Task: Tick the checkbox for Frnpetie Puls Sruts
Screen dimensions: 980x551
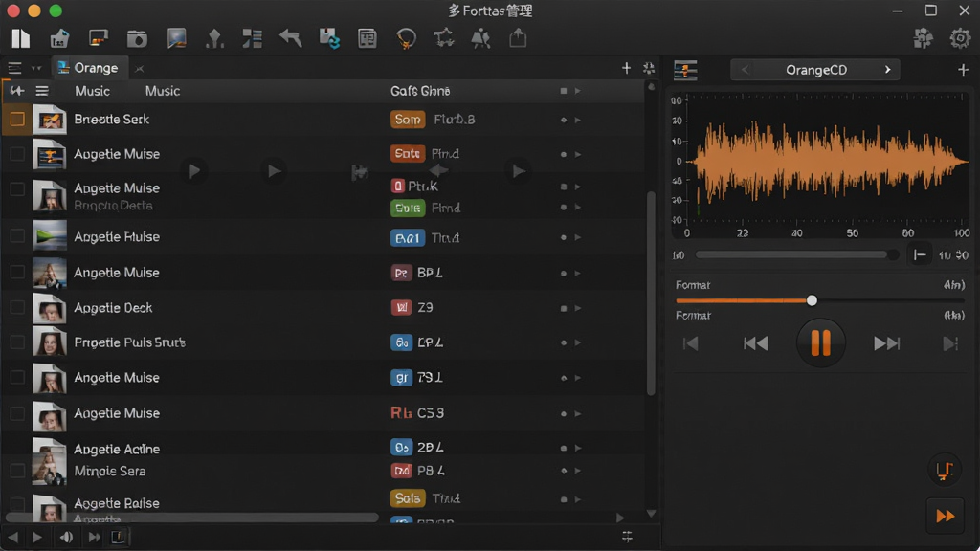Action: [17, 342]
